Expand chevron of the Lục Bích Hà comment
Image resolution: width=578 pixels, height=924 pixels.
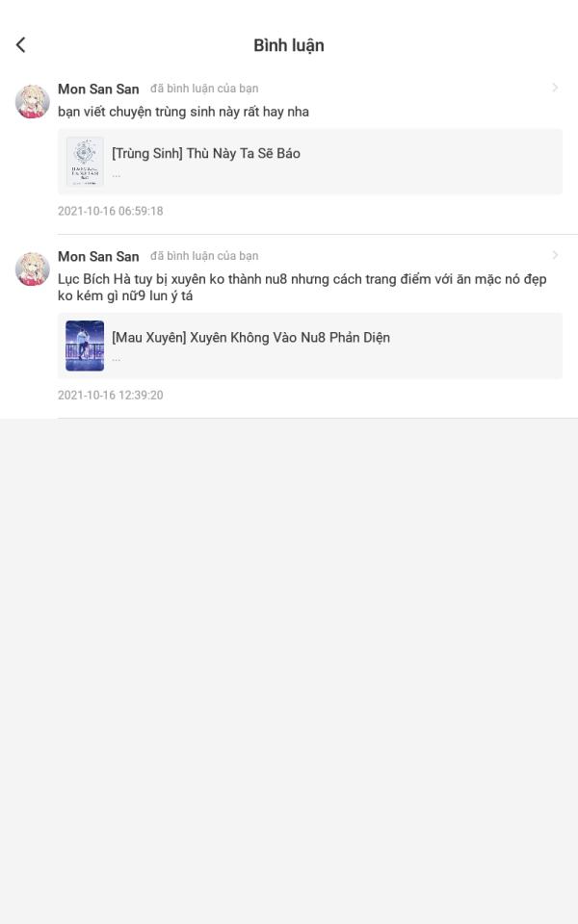(555, 255)
